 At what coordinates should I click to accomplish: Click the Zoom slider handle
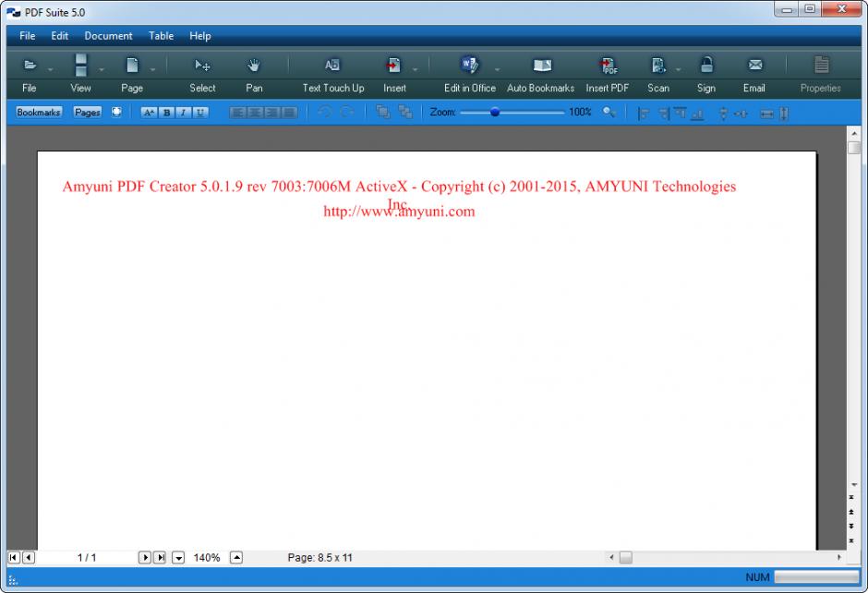[495, 113]
